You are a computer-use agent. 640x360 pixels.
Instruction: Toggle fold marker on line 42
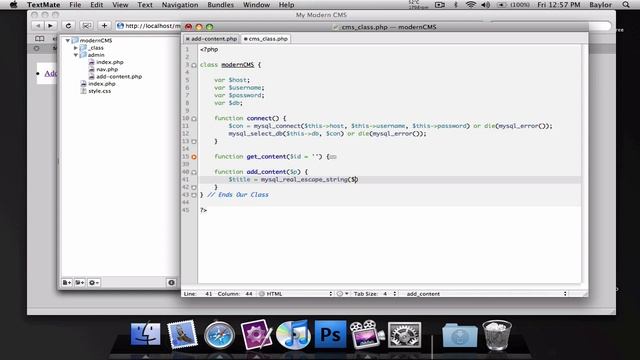pyautogui.click(x=194, y=188)
